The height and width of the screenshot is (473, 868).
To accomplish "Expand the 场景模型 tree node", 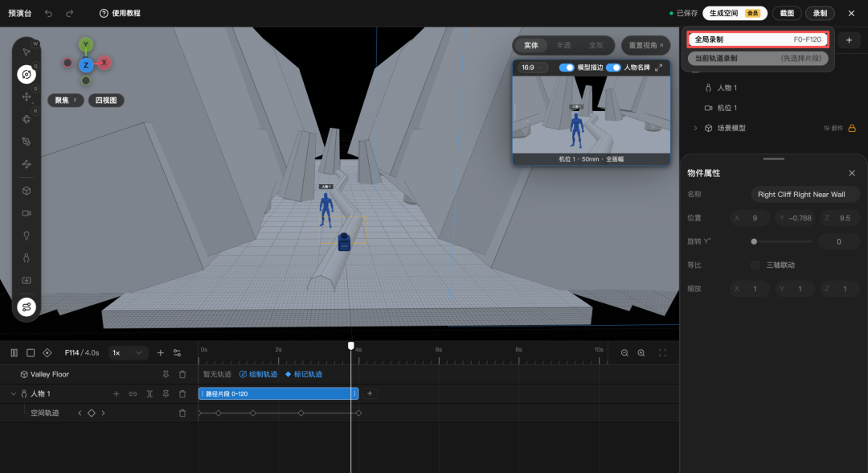I will [x=695, y=128].
